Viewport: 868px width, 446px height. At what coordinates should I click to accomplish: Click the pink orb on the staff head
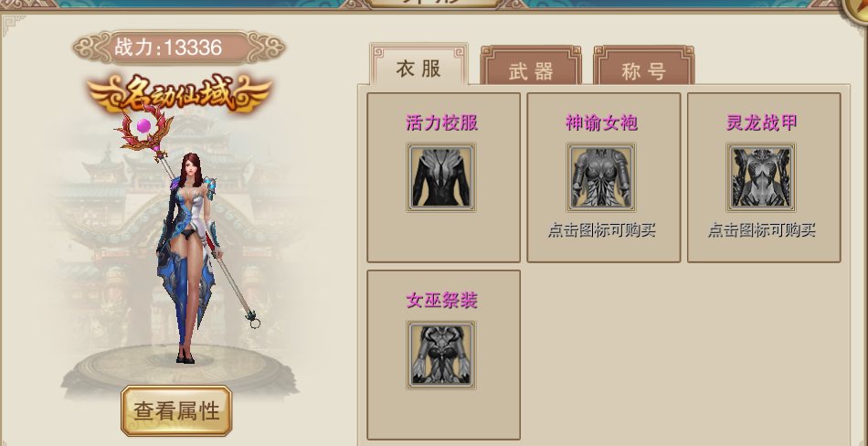[x=144, y=126]
